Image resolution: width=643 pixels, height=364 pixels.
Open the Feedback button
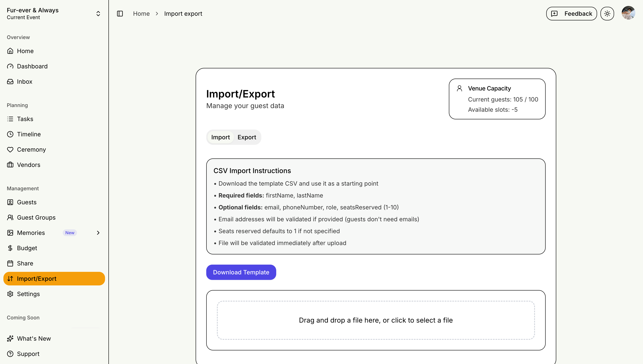pyautogui.click(x=571, y=14)
